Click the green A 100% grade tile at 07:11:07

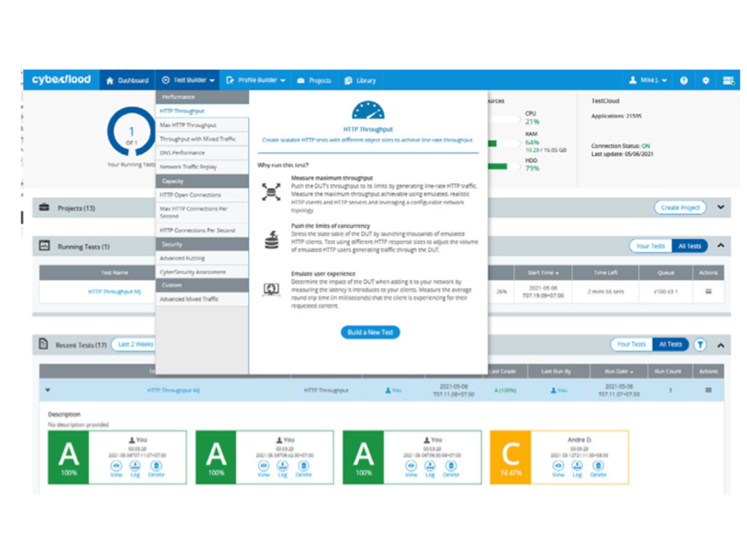pyautogui.click(x=68, y=457)
